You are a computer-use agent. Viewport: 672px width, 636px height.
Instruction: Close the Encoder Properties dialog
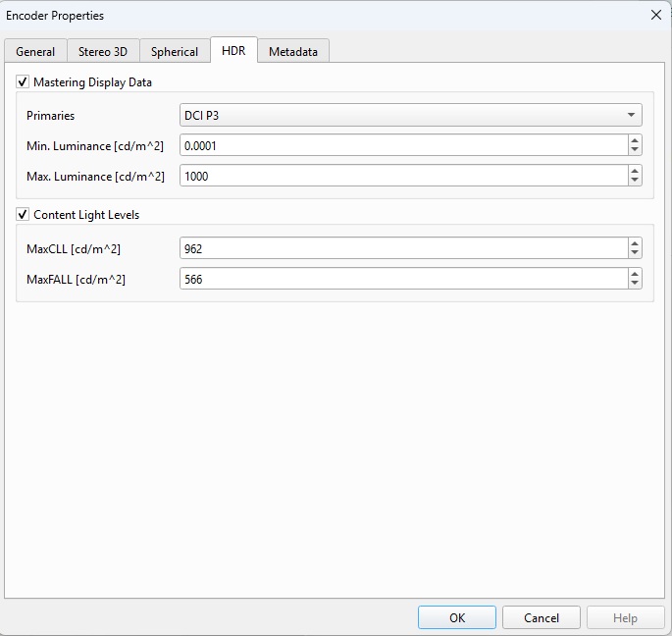coord(655,15)
